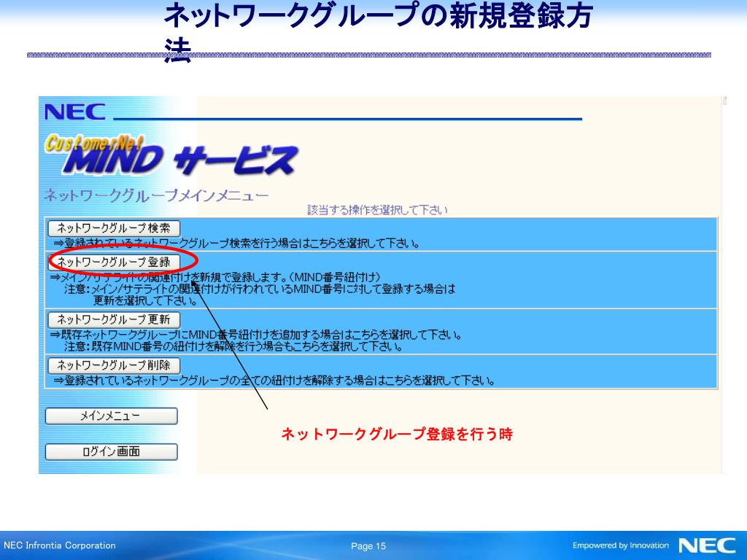Select the slide title ネットワークグループの新規登録方法
Viewport: 747px width, 560px height.
coord(378,32)
